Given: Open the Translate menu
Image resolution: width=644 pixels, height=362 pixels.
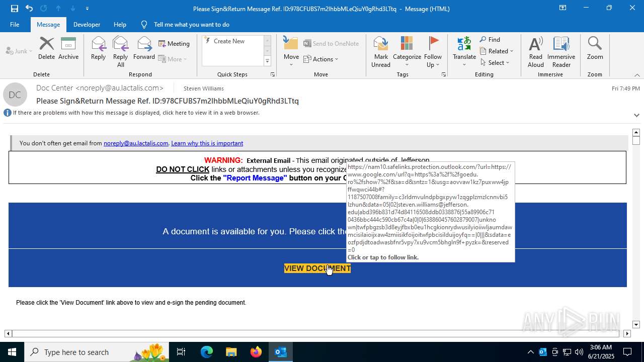Looking at the screenshot, I should coord(464,52).
